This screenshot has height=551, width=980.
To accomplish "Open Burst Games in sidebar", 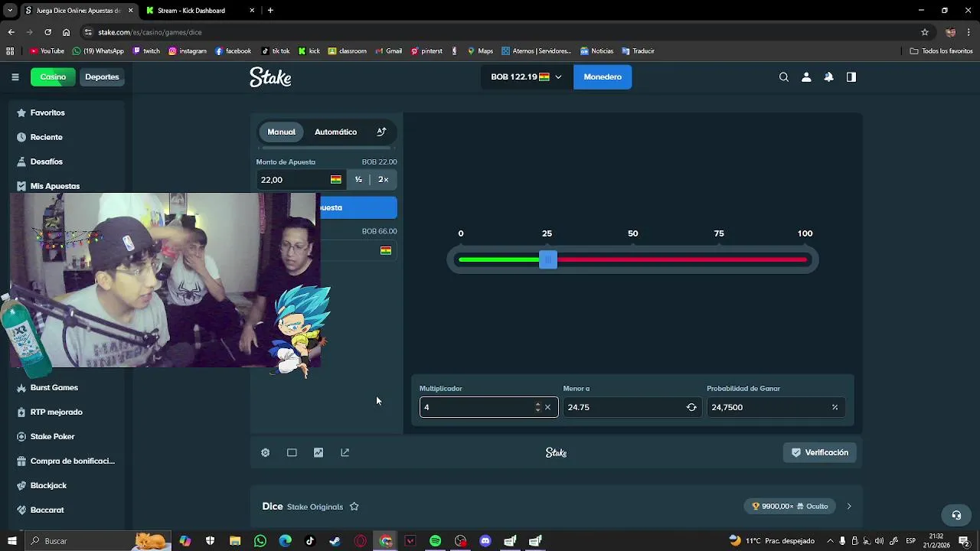I will (66, 387).
